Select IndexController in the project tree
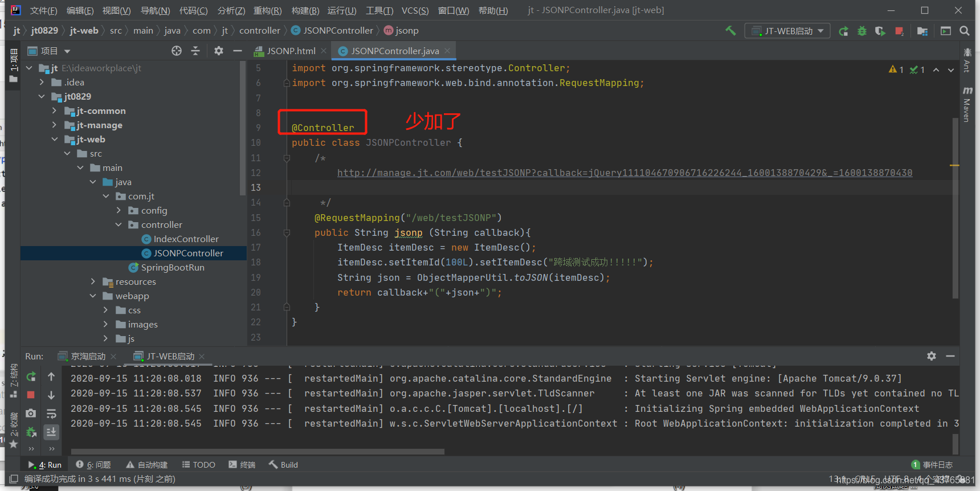 pyautogui.click(x=186, y=239)
